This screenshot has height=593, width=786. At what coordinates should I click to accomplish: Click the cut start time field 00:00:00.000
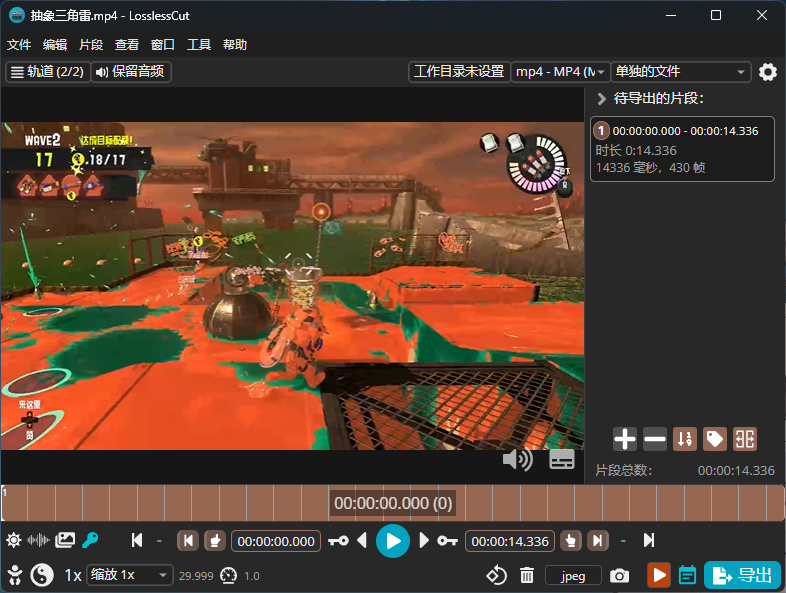[x=276, y=541]
